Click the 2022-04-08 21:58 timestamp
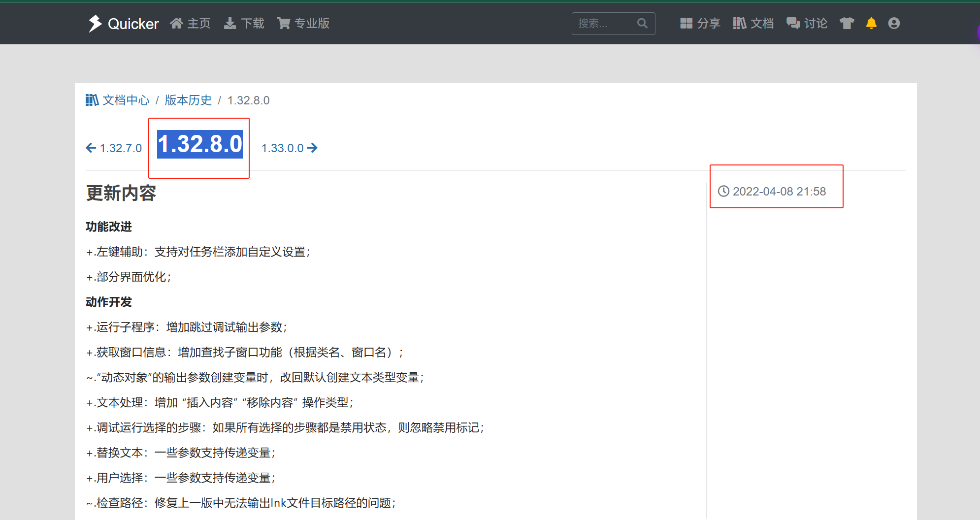The width and height of the screenshot is (980, 520). pos(779,192)
